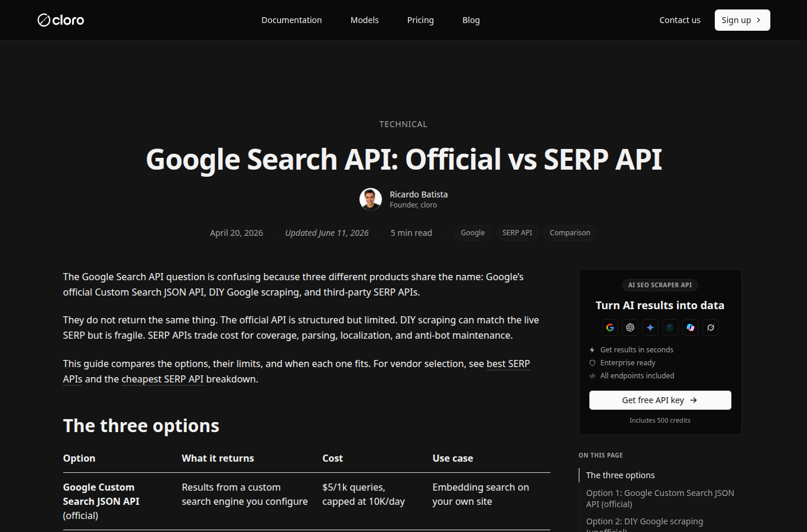The height and width of the screenshot is (532, 807).
Task: Click the Use case column header
Action: pos(452,458)
